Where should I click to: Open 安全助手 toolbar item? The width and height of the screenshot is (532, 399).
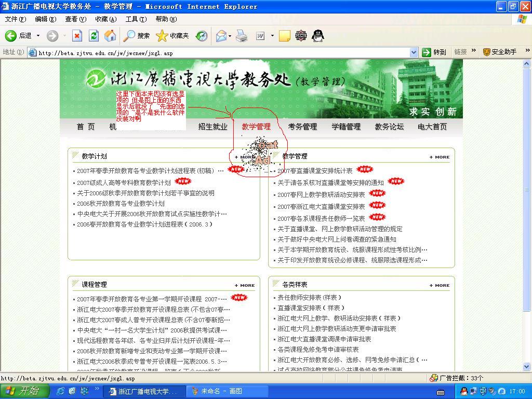point(500,52)
